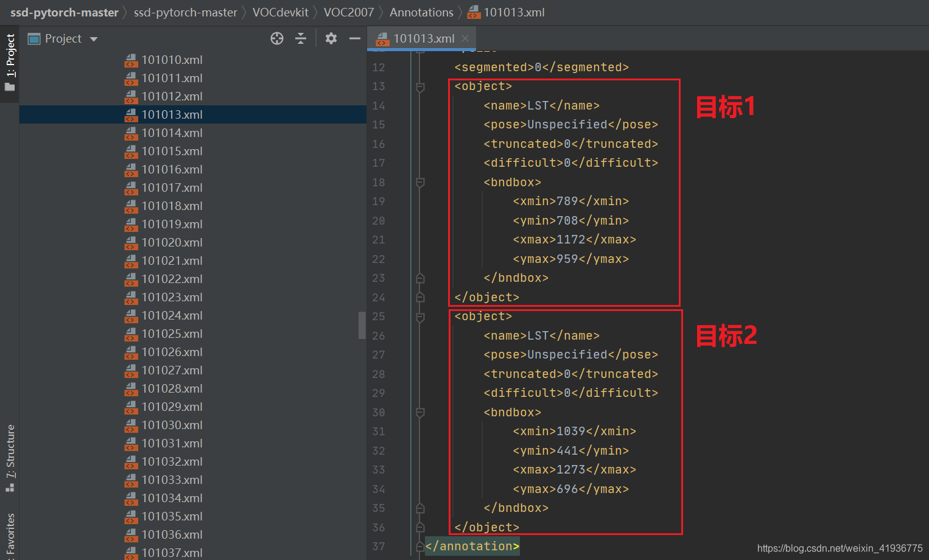Viewport: 929px width, 560px height.
Task: Select file 101023.xml in tree
Action: coord(172,297)
